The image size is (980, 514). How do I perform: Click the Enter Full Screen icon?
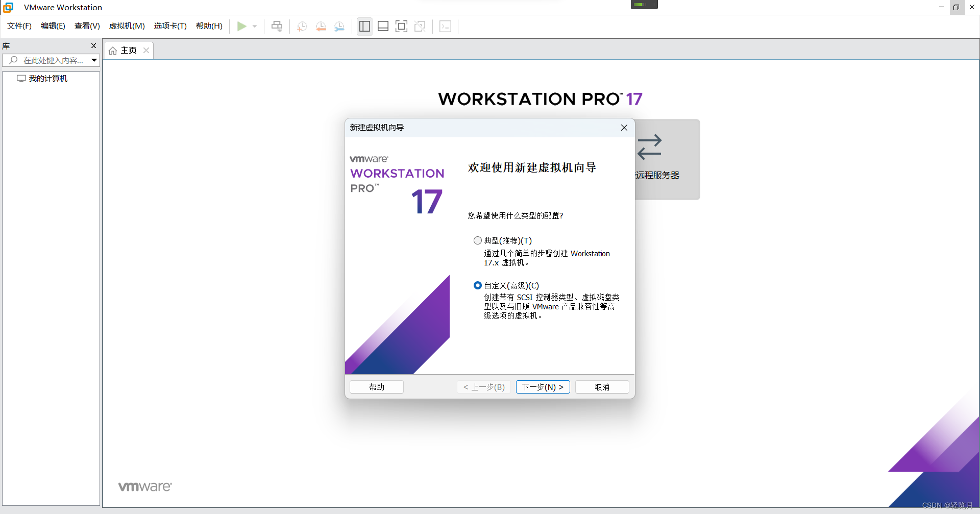401,26
